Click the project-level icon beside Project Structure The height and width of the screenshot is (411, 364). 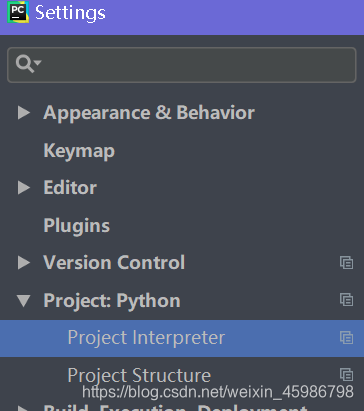coord(346,375)
